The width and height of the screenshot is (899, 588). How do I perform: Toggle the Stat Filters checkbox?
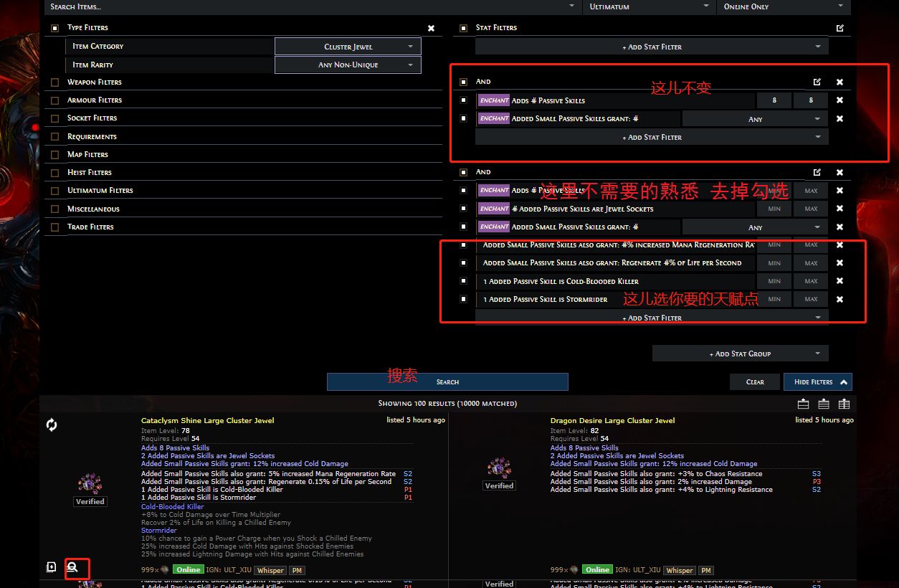coord(463,29)
